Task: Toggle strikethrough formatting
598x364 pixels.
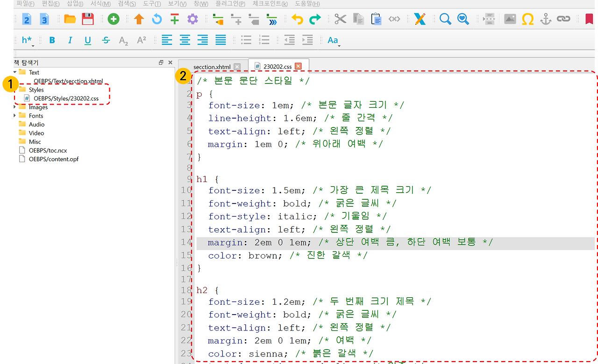Action: click(x=106, y=40)
